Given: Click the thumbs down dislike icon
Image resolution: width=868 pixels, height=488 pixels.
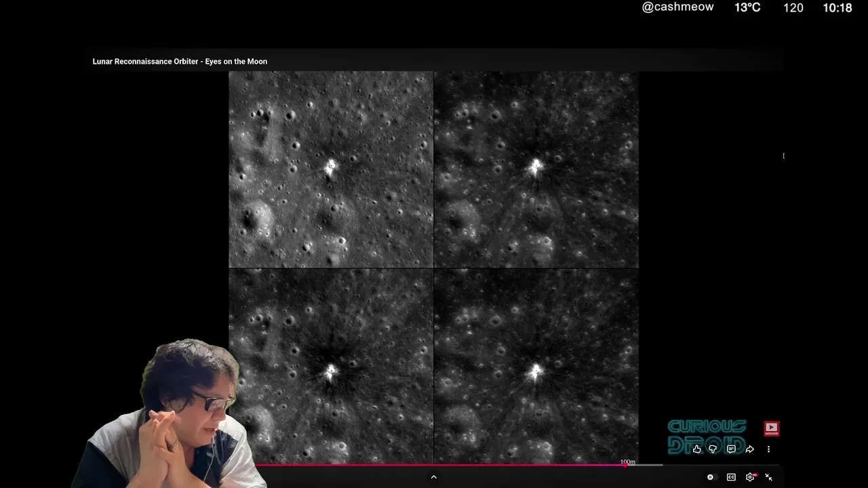Looking at the screenshot, I should click(713, 449).
